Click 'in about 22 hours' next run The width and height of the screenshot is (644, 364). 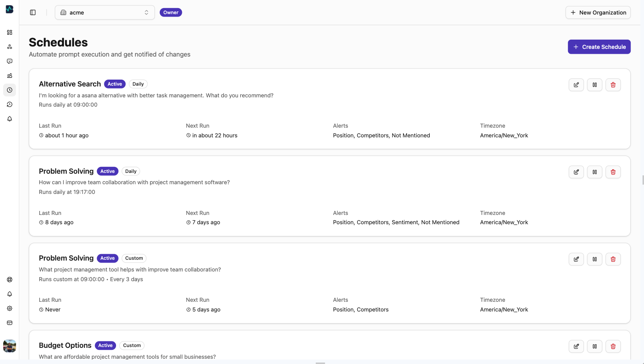click(215, 135)
